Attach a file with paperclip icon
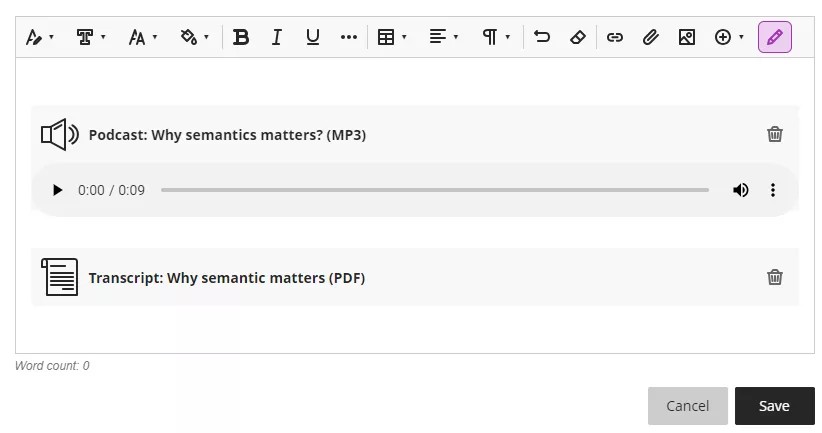This screenshot has height=433, width=822. click(x=650, y=37)
